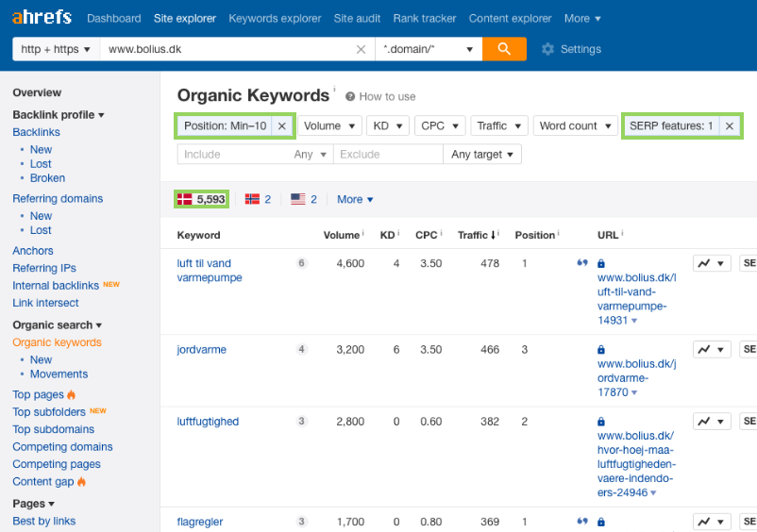
Task: Sort table by Volume column header
Action: coord(342,235)
